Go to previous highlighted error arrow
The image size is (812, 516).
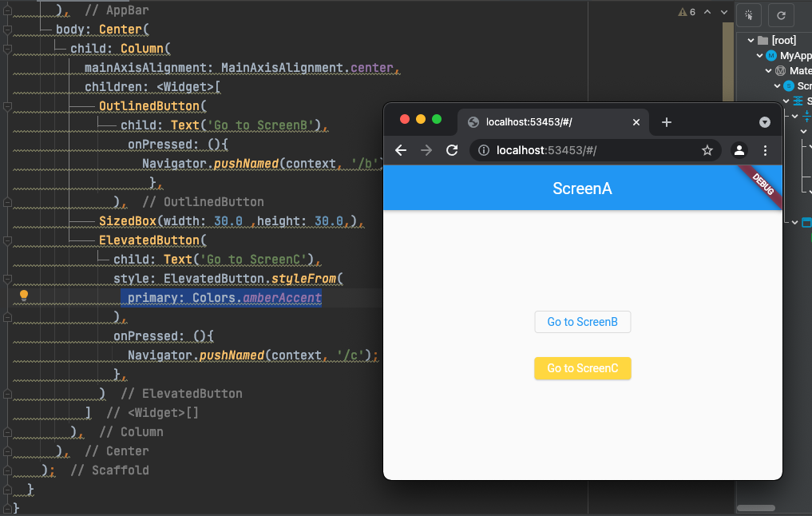[x=707, y=12]
